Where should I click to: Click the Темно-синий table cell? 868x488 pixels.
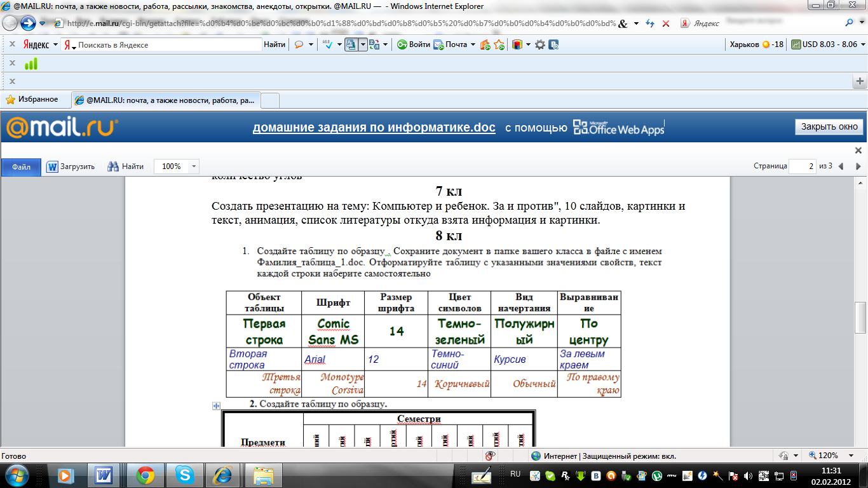(459, 359)
